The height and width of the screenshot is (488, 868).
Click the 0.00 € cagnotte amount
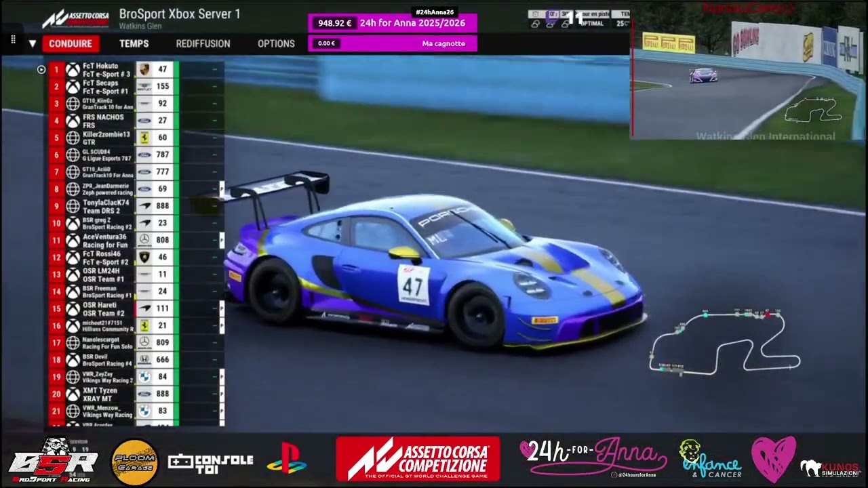[x=326, y=43]
